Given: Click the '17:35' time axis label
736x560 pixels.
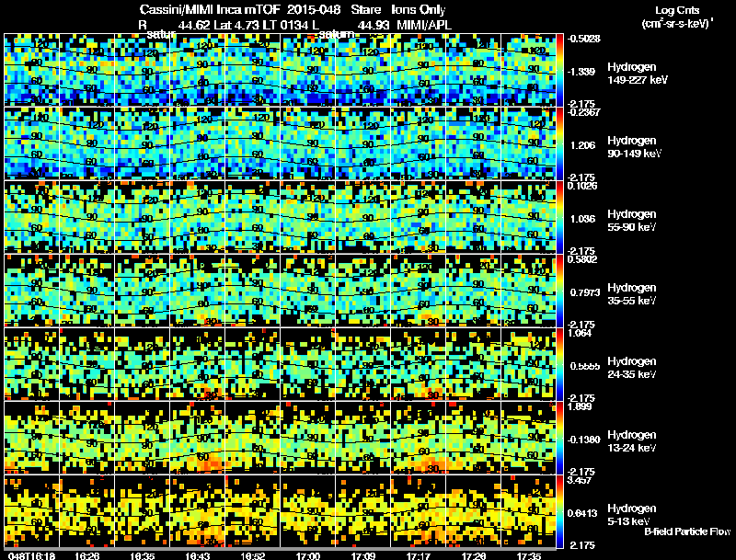Looking at the screenshot, I should [528, 555].
